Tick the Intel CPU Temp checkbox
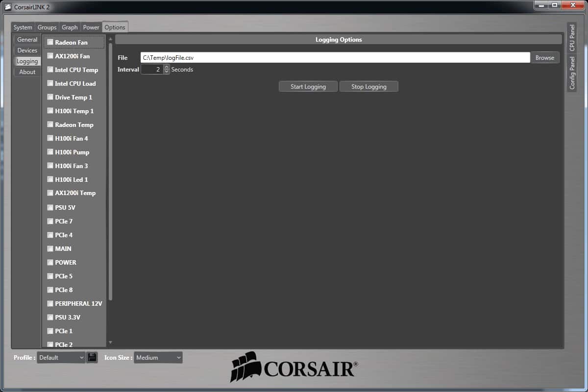This screenshot has width=588, height=392. tap(50, 70)
